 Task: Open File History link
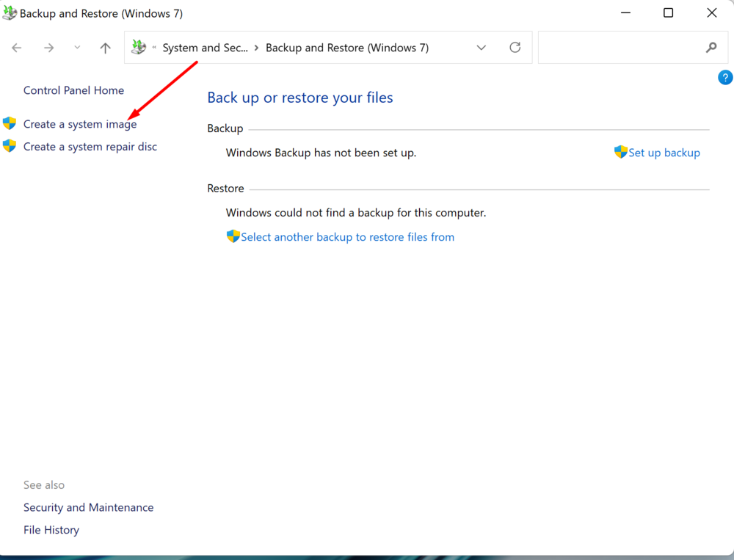coord(51,530)
